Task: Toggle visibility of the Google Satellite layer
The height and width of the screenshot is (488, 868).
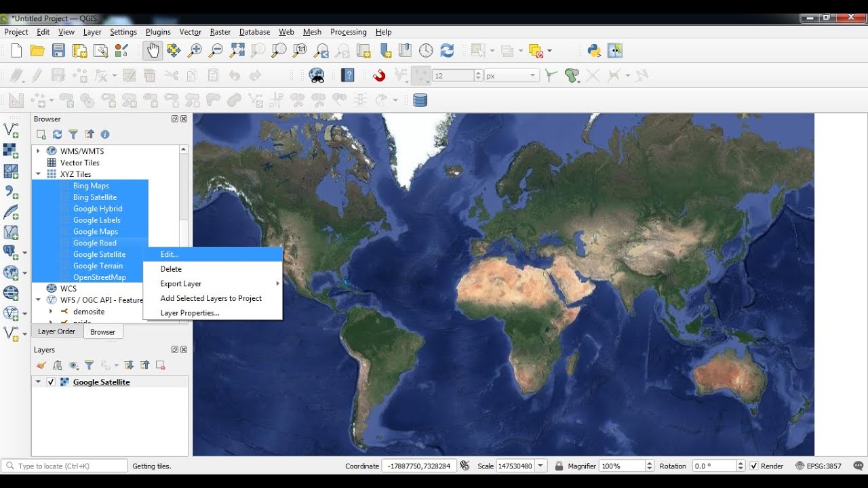Action: [x=51, y=382]
